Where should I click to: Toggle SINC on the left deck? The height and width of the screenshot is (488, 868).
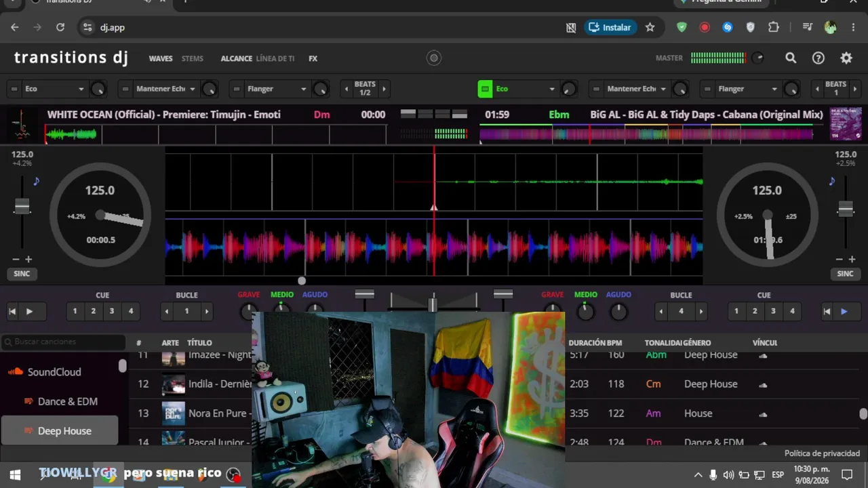(22, 274)
